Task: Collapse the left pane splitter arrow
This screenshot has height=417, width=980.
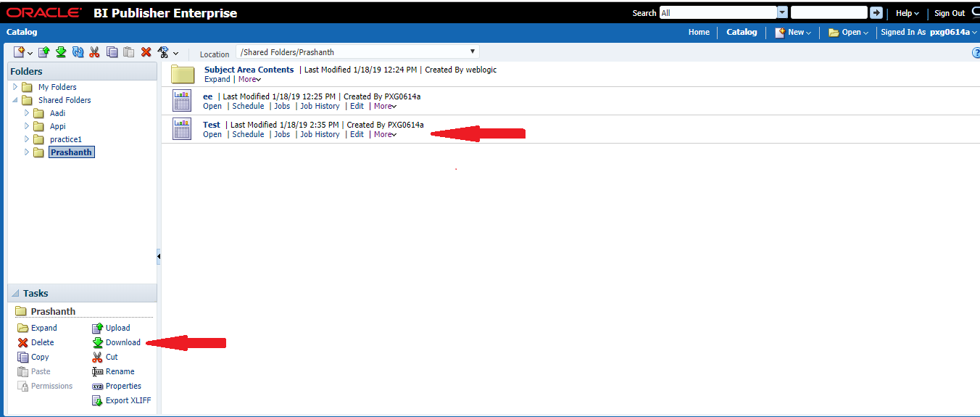Action: pyautogui.click(x=159, y=256)
